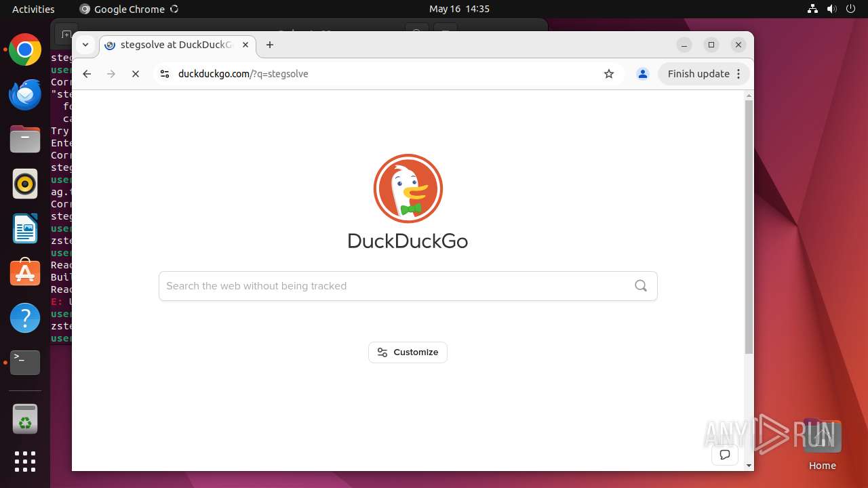This screenshot has height=488, width=868.
Task: Launch Thunderbird mail from the dock
Action: [25, 95]
